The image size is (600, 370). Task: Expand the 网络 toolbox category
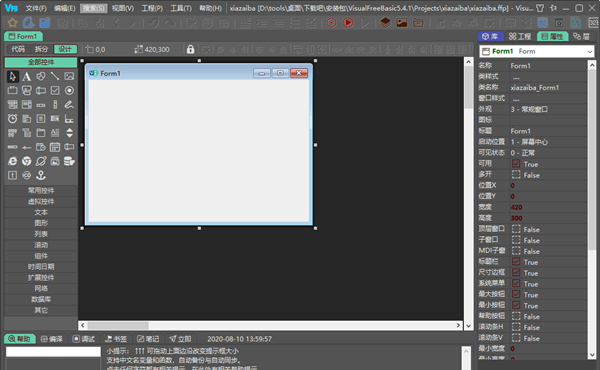(41, 289)
